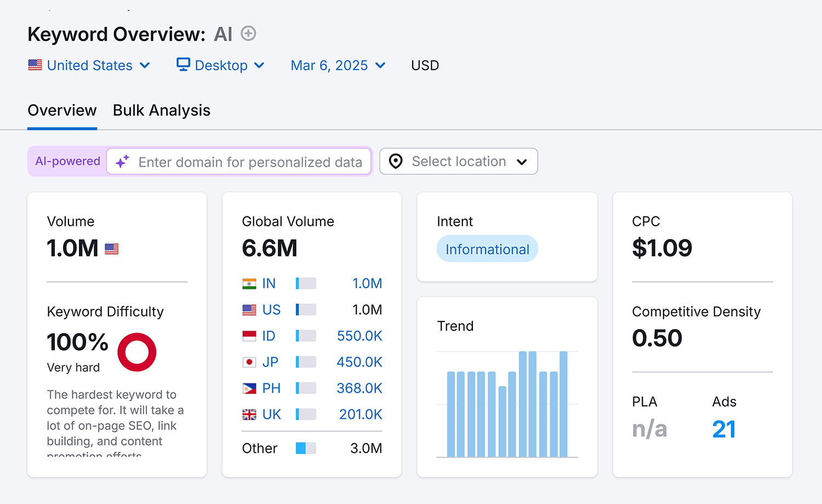The width and height of the screenshot is (822, 504).
Task: Open the United States country dropdown
Action: point(89,65)
